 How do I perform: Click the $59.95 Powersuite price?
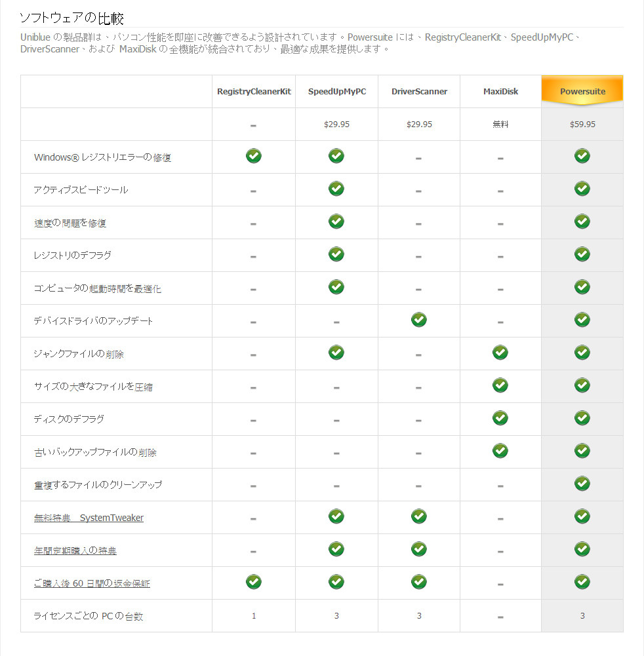pos(582,125)
